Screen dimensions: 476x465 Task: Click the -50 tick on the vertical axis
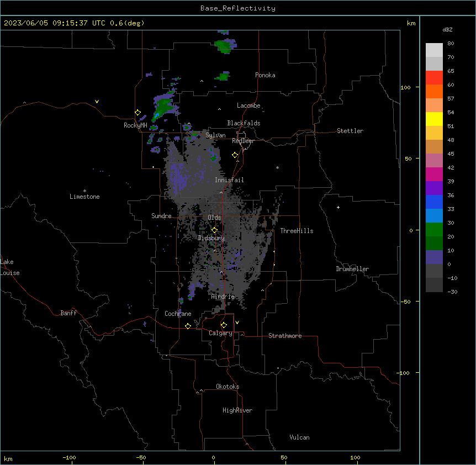pos(405,302)
